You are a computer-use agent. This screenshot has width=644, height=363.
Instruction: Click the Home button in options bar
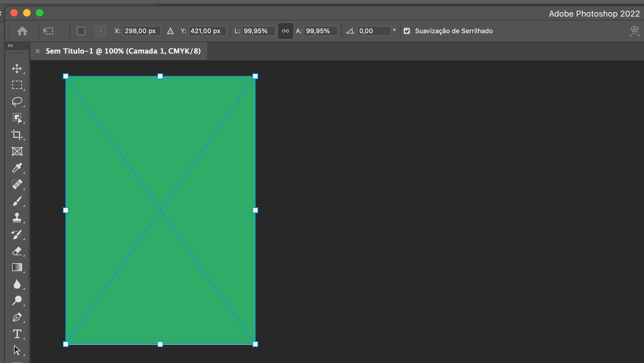pyautogui.click(x=22, y=31)
